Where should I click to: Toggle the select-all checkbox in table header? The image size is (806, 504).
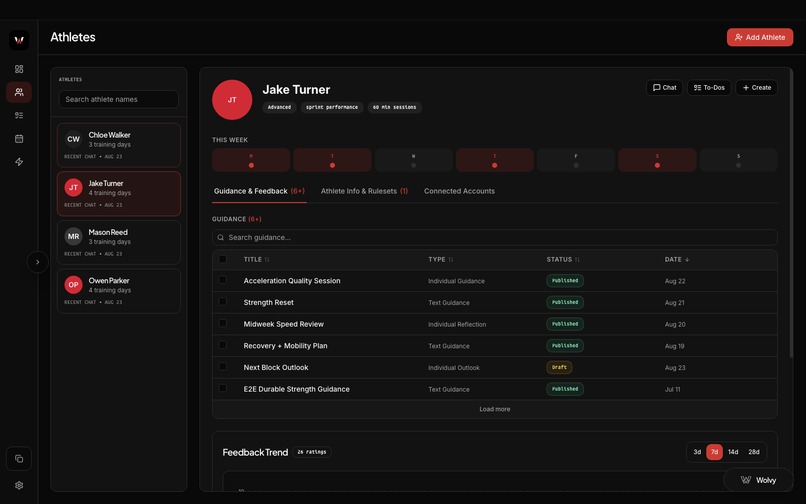[x=223, y=259]
